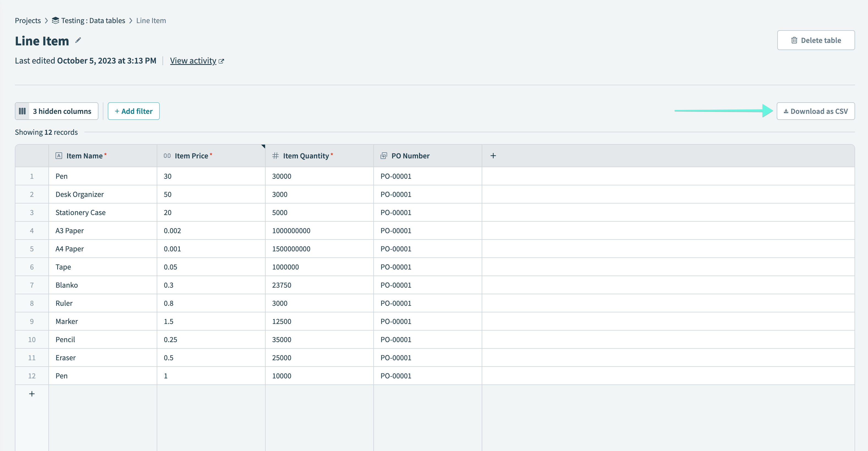Open the Projects breadcrumb link

pyautogui.click(x=27, y=20)
